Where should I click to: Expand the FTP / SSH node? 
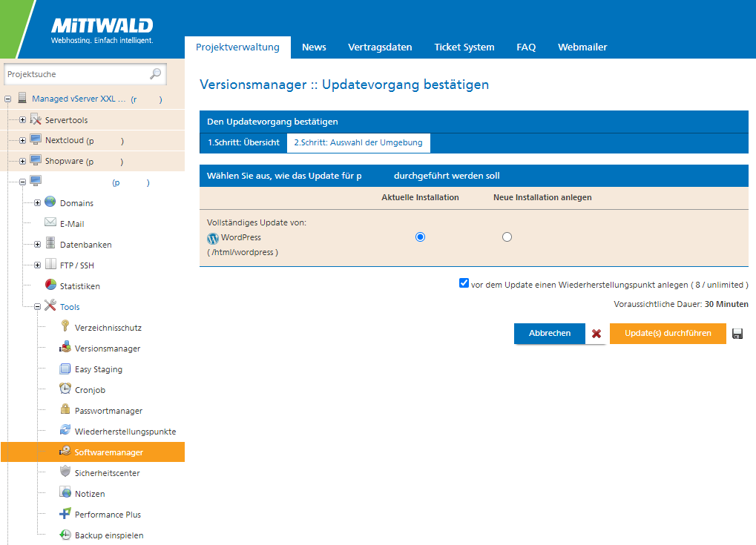38,265
